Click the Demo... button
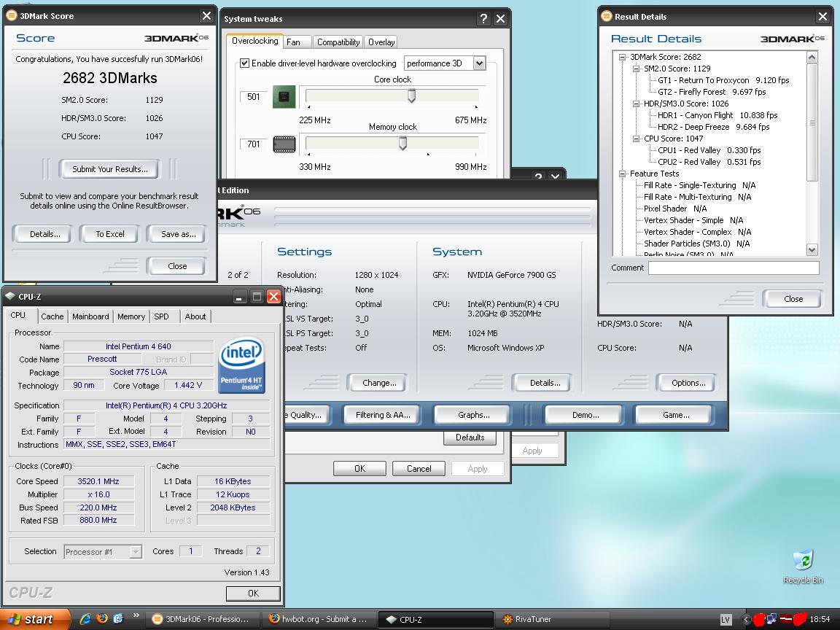Image resolution: width=840 pixels, height=630 pixels. (x=586, y=415)
